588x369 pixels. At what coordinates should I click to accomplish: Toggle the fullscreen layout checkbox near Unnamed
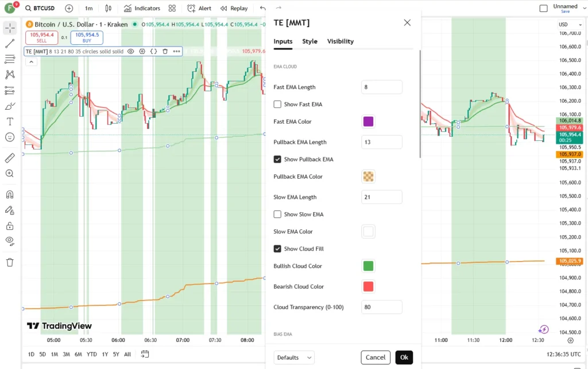point(543,8)
